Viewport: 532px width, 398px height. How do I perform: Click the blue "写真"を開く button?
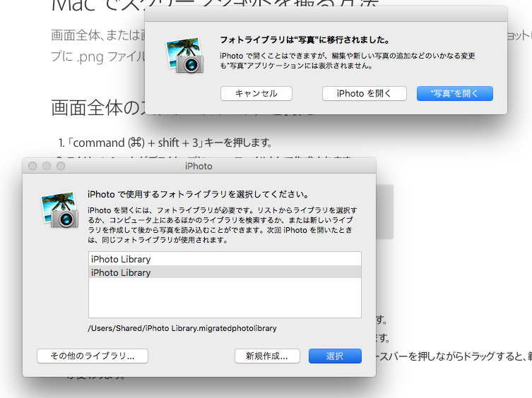point(455,93)
